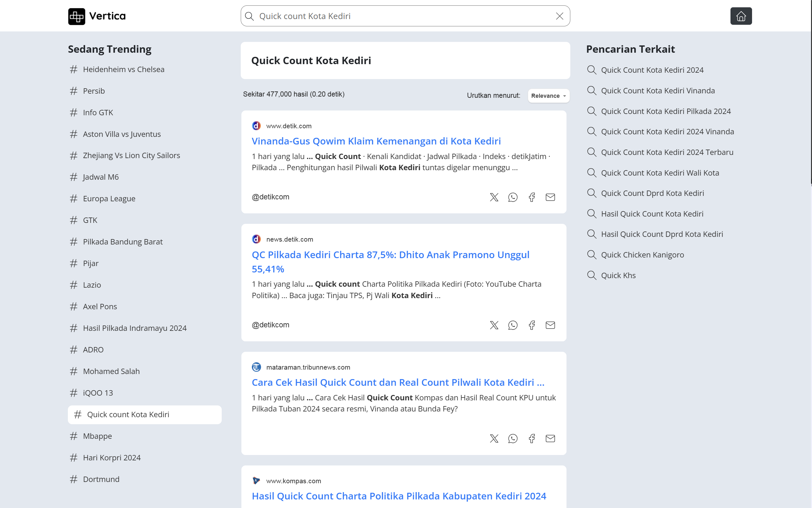Screen dimensions: 812x508
Task: Open the Relevance sort dropdown
Action: pyautogui.click(x=549, y=96)
